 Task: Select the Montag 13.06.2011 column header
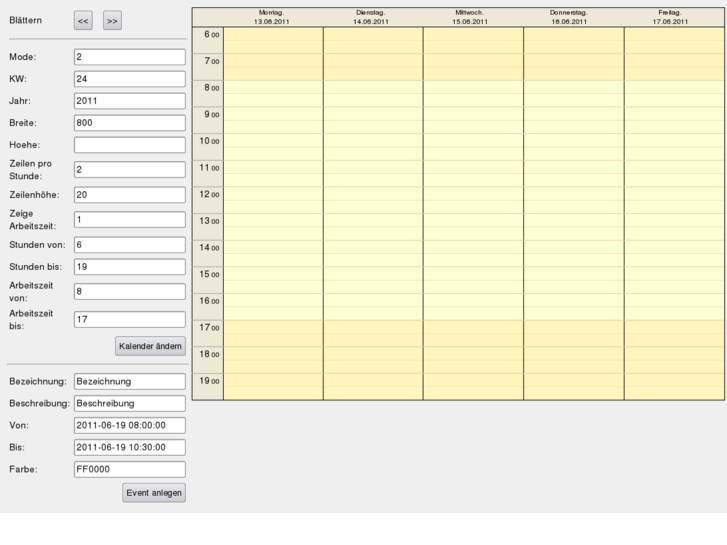[x=272, y=17]
